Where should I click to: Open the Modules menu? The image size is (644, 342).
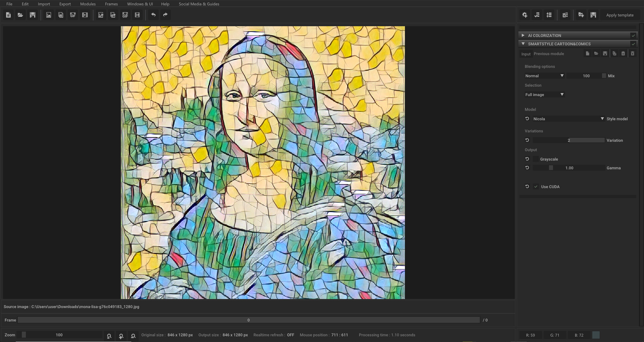tap(88, 4)
